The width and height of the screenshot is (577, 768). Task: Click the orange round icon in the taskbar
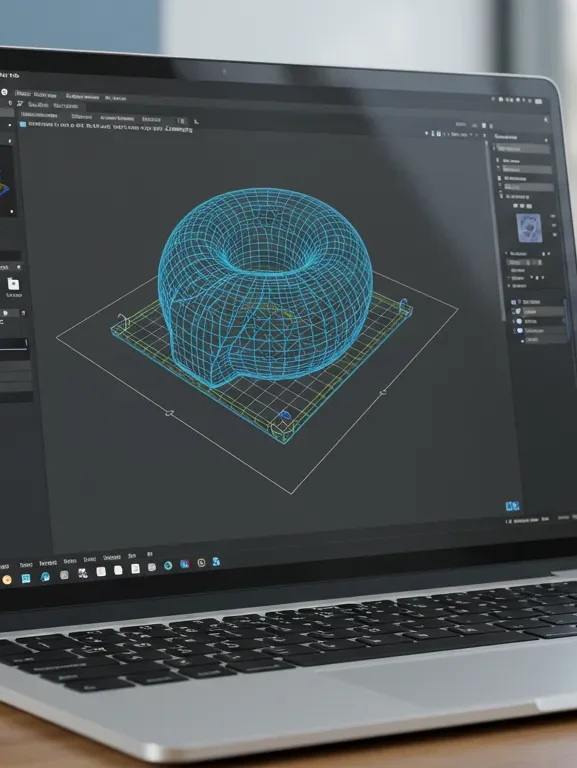[x=7, y=580]
